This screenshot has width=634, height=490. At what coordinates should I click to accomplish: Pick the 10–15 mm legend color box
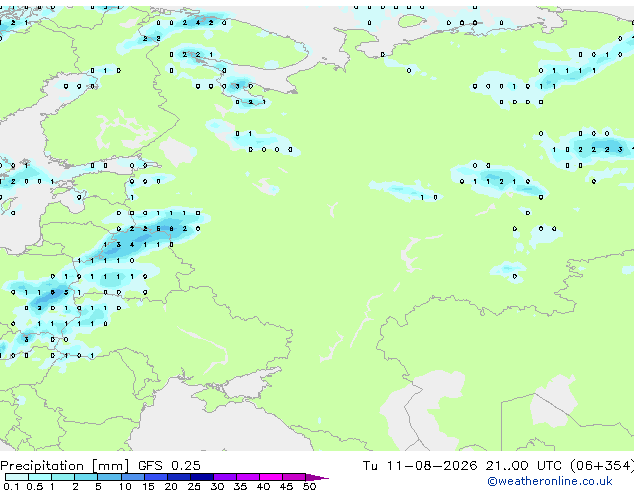(x=132, y=477)
